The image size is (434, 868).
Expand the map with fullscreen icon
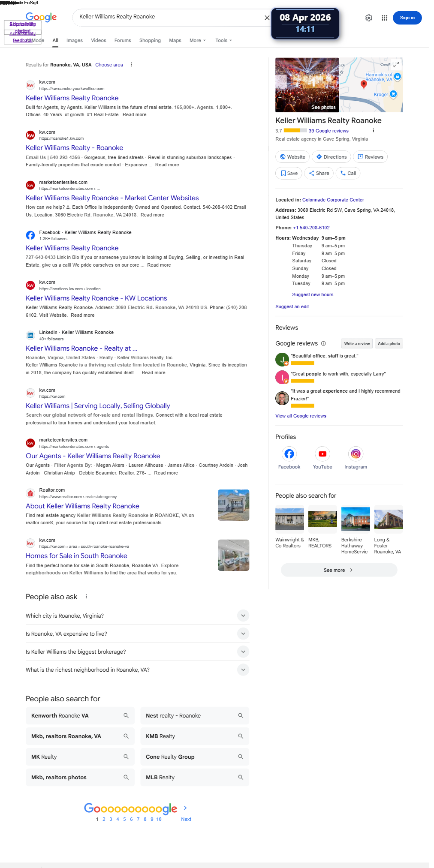pos(396,64)
